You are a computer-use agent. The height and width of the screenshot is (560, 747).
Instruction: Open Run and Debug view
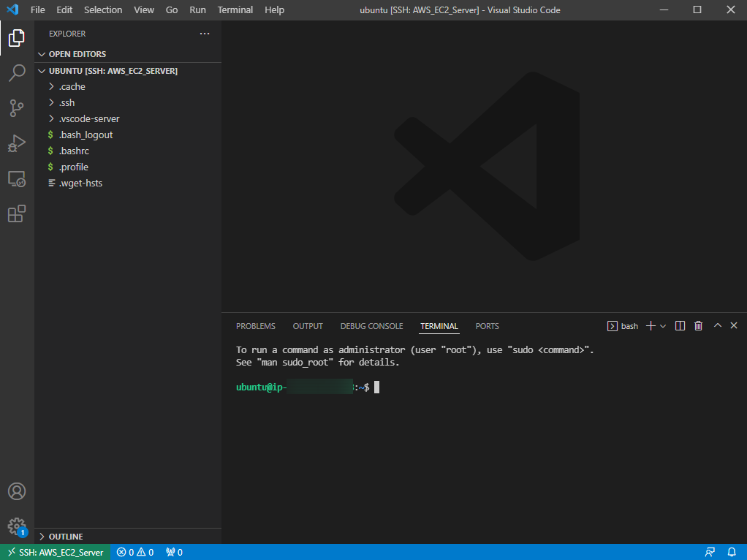click(x=17, y=143)
